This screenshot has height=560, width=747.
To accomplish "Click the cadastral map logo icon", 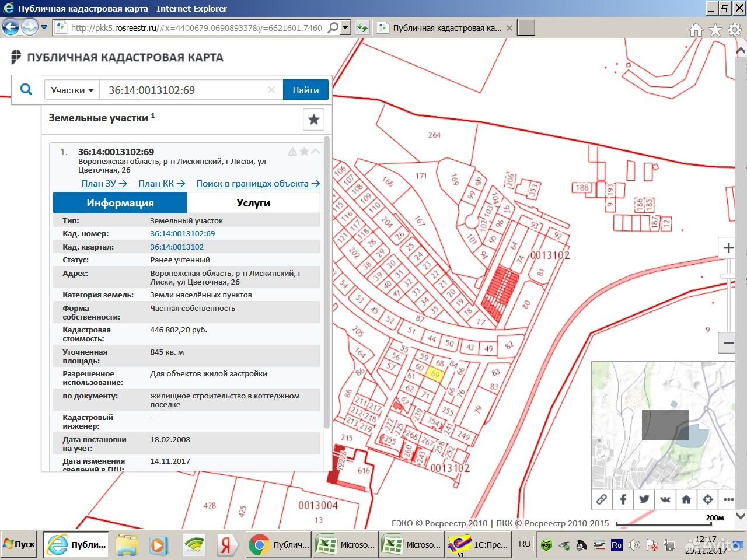I will pyautogui.click(x=16, y=57).
